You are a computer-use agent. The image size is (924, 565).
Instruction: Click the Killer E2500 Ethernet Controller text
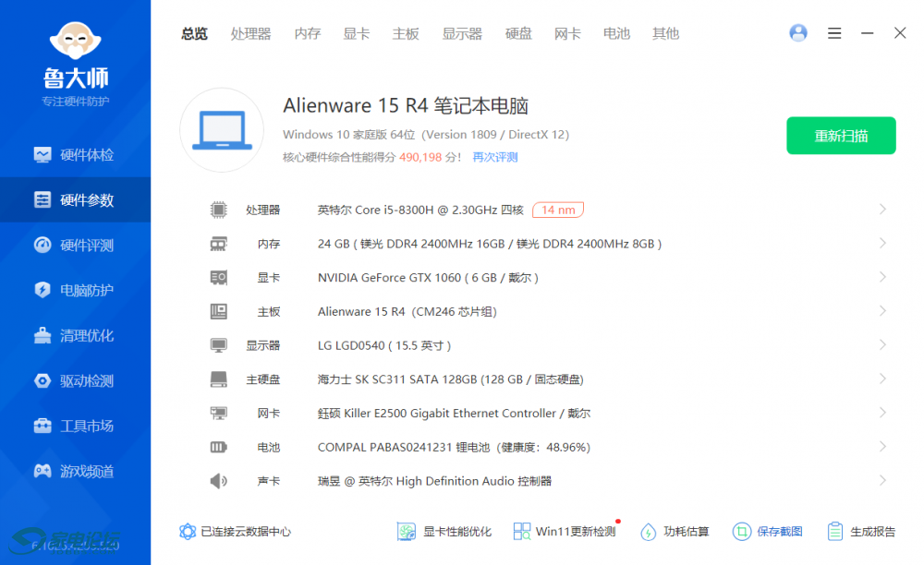(455, 414)
